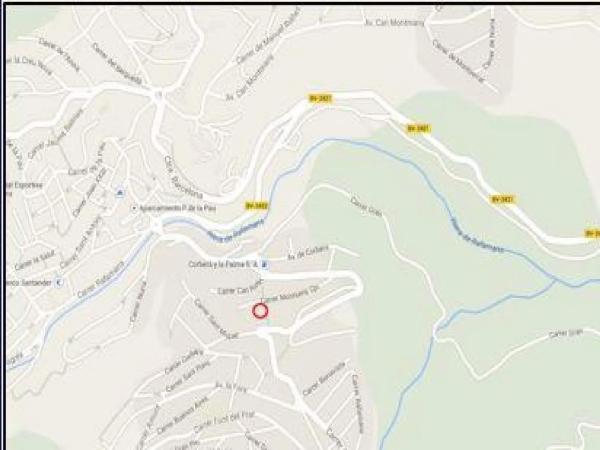The width and height of the screenshot is (600, 450).
Task: Click the Carrer Barcelona street label
Action: pos(183,177)
